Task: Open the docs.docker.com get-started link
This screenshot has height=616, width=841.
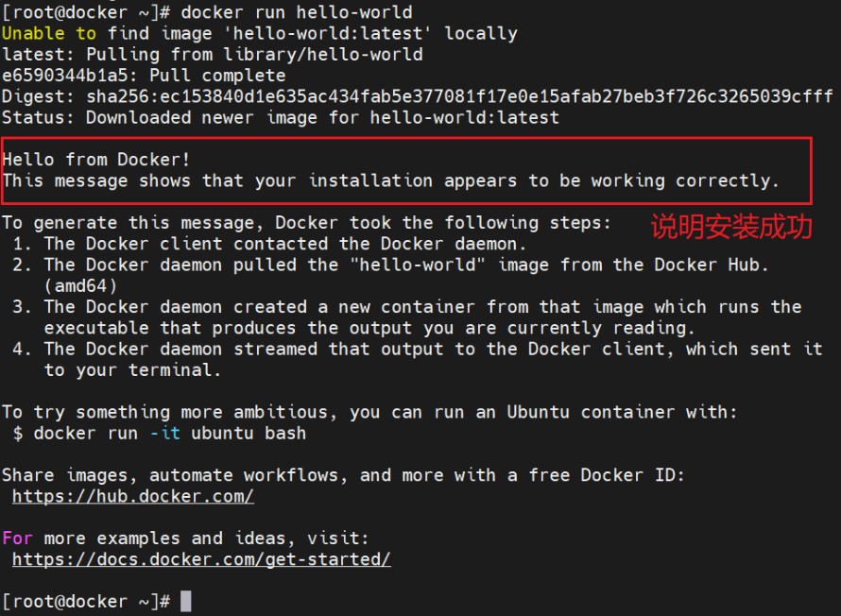Action: pos(201,559)
